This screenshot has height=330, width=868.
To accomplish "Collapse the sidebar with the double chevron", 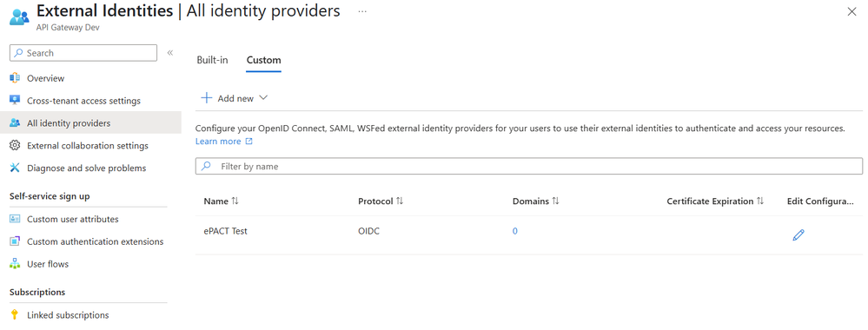I will point(170,53).
